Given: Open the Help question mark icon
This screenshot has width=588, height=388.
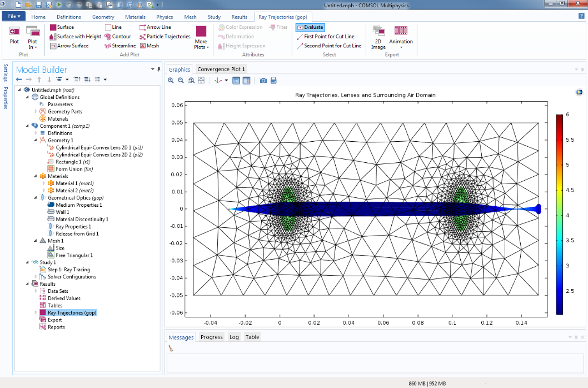Looking at the screenshot, I should [x=581, y=16].
